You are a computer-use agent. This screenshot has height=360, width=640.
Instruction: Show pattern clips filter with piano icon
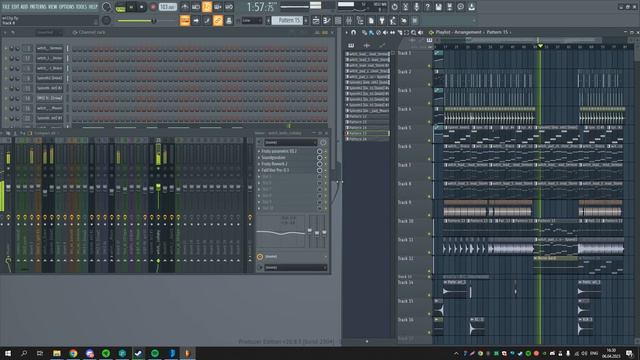pyautogui.click(x=351, y=45)
